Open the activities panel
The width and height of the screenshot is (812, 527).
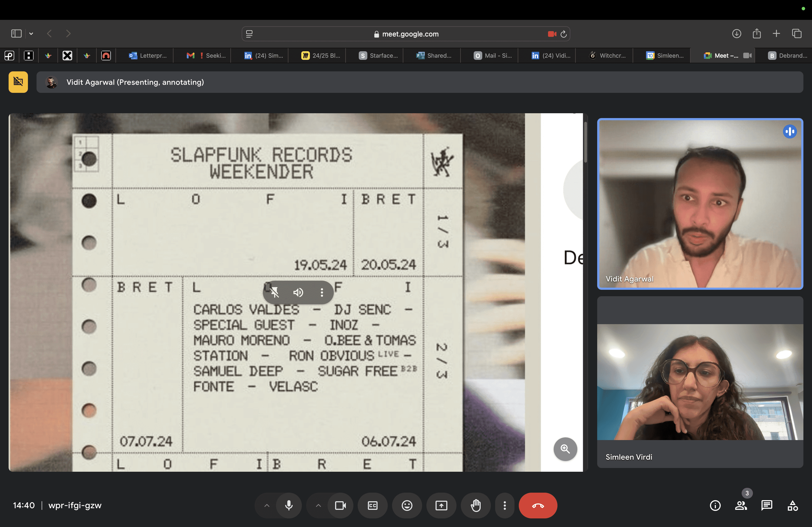click(793, 506)
